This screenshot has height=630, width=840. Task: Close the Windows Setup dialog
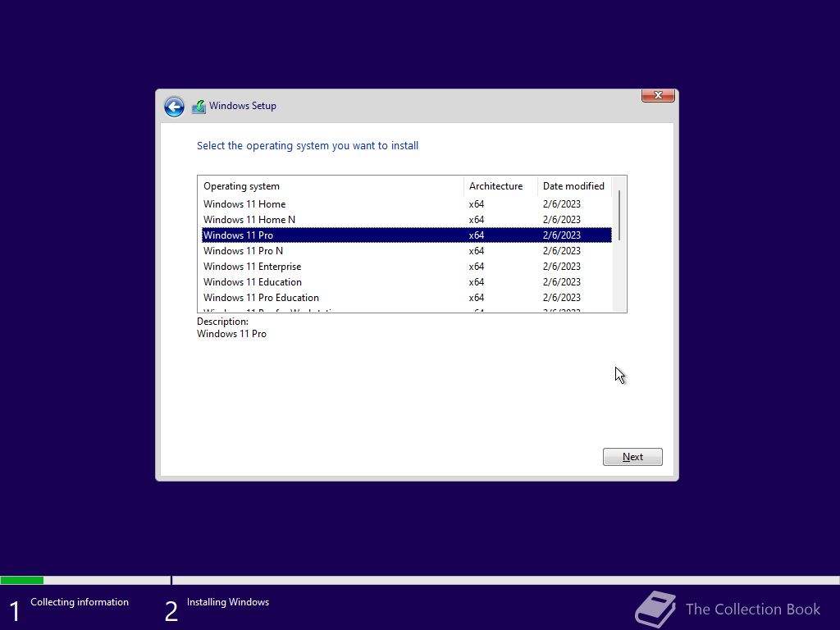[658, 95]
